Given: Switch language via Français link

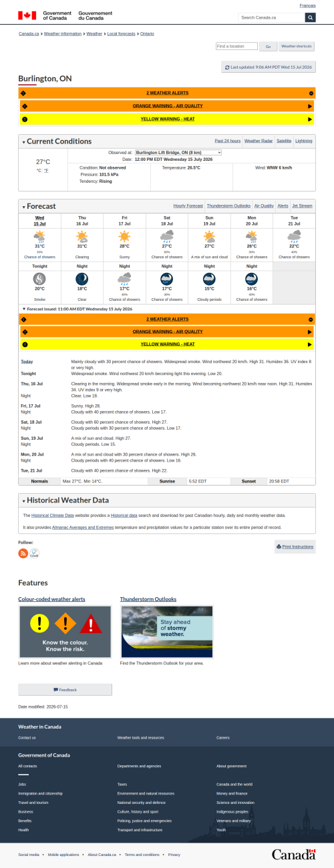Looking at the screenshot, I should click(x=307, y=5).
